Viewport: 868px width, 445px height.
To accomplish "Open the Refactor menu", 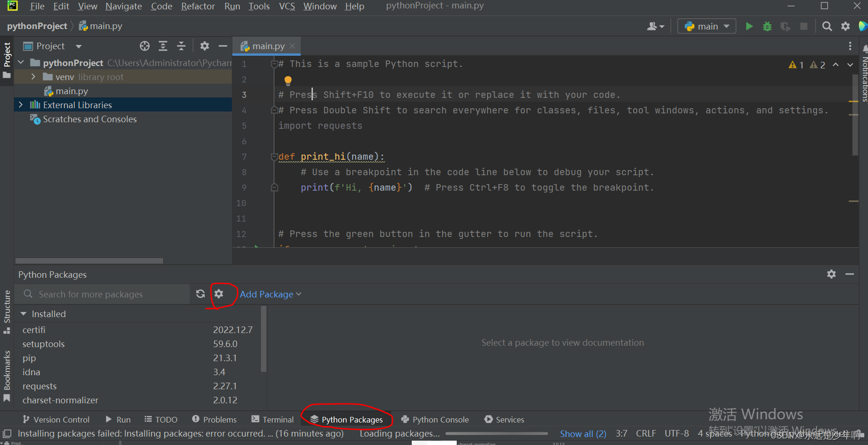I will click(x=198, y=6).
